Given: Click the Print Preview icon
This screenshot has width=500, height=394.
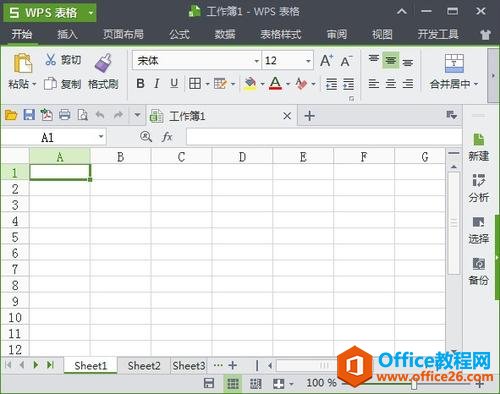Looking at the screenshot, I should pos(82,115).
